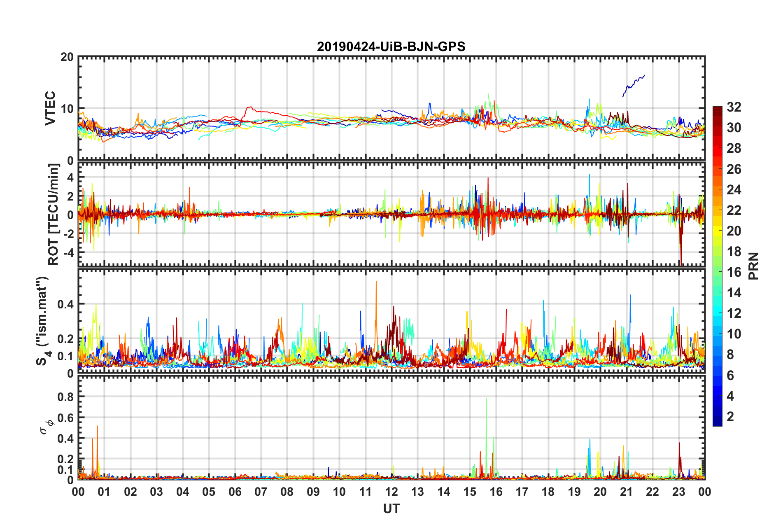Viewport: 783px width, 532px height.
Task: Click the "05" hour tick on the UT axis
Action: click(209, 492)
